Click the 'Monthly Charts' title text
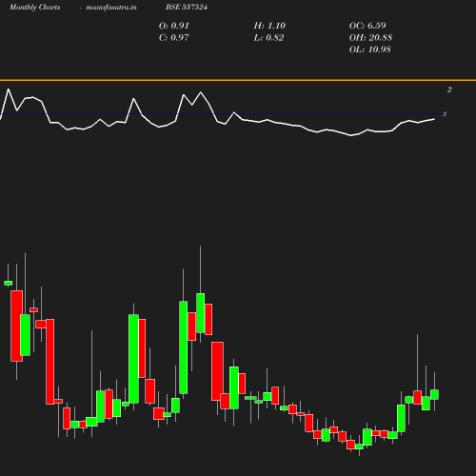The height and width of the screenshot is (476, 476). 35,7
